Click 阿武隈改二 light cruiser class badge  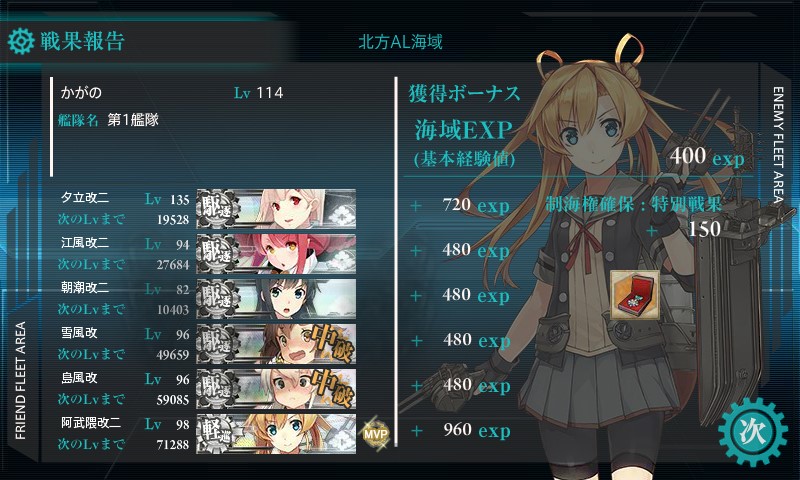coord(217,434)
